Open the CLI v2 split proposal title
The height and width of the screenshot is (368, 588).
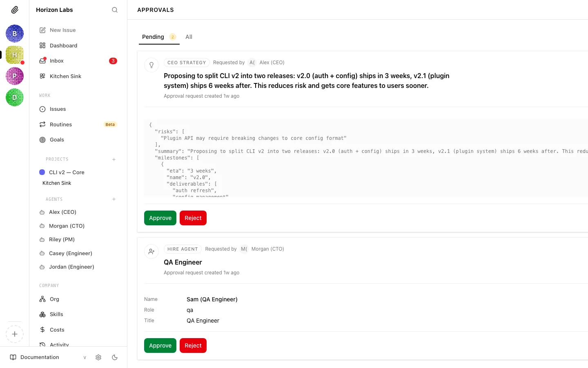pos(307,81)
